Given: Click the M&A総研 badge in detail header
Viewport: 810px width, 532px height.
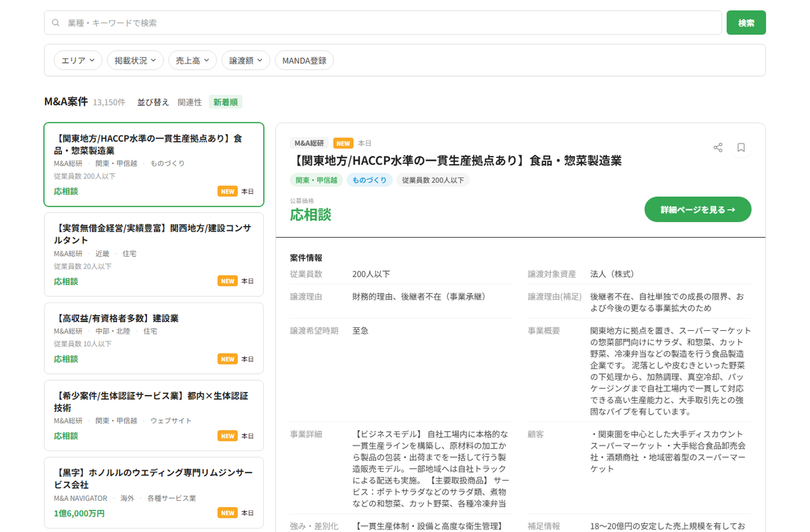Looking at the screenshot, I should click(309, 143).
